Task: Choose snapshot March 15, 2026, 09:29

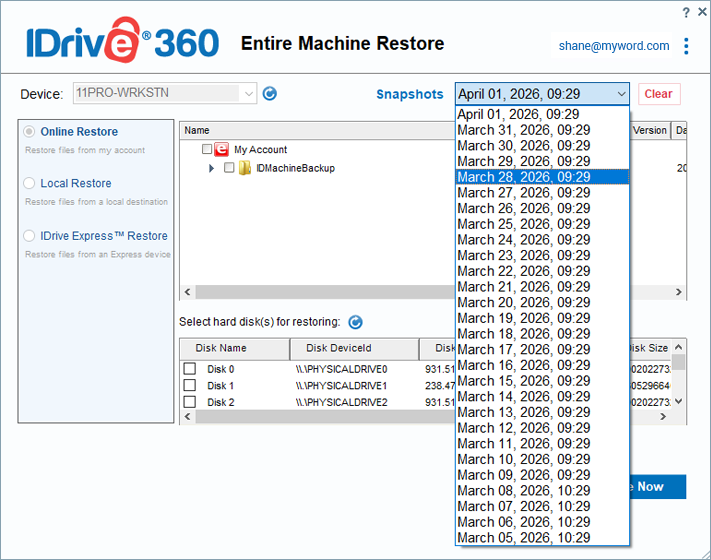Action: coord(523,381)
